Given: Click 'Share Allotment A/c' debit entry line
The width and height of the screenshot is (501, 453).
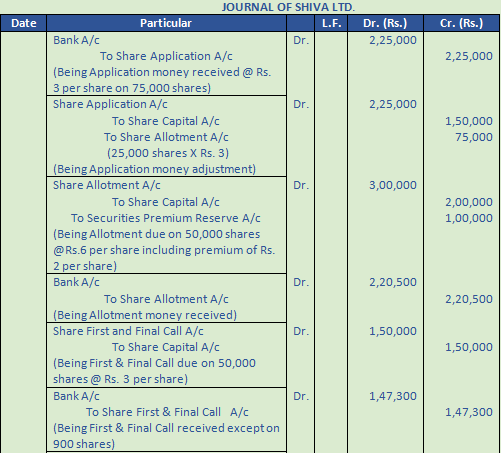Looking at the screenshot, I should [x=107, y=185].
